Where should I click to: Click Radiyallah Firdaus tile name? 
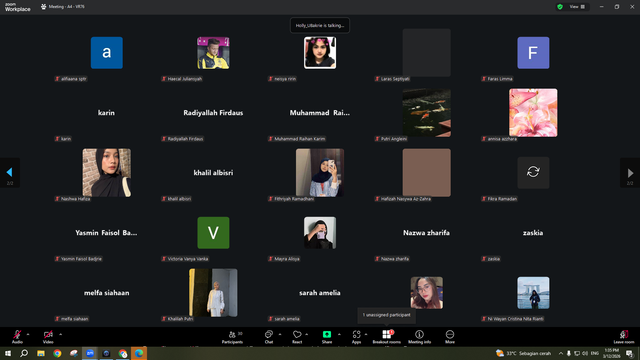click(x=213, y=113)
